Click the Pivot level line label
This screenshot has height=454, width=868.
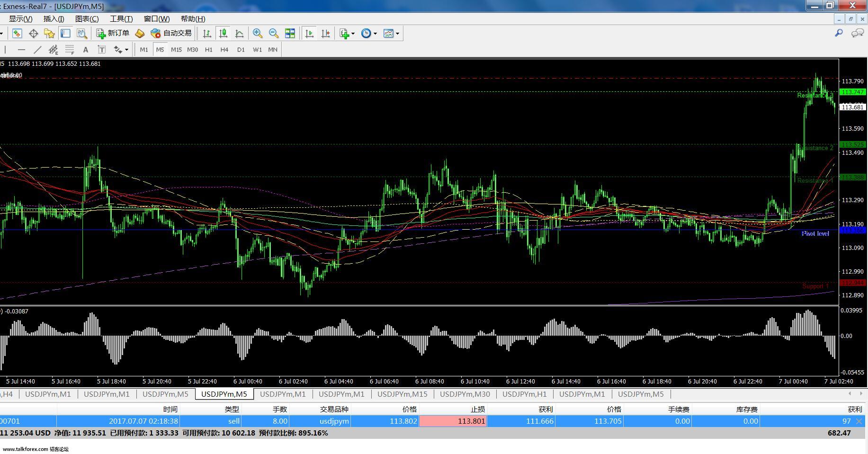[x=815, y=234]
